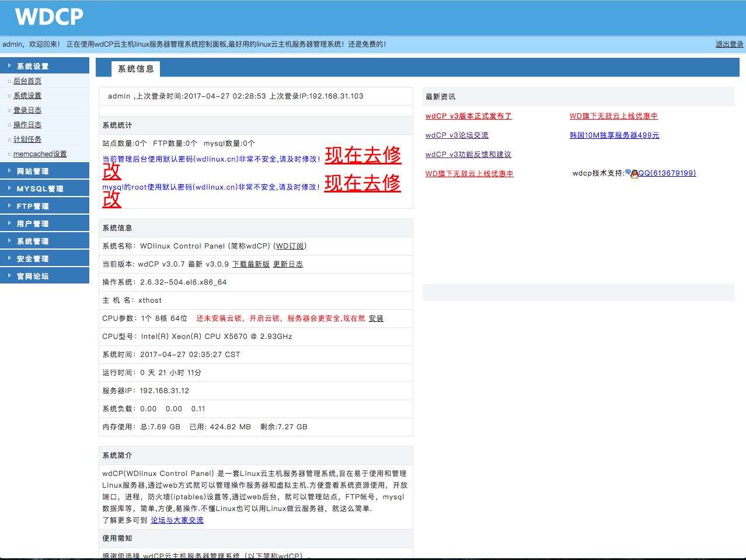
Task: Open the 系统设置 submenu link
Action: click(27, 96)
